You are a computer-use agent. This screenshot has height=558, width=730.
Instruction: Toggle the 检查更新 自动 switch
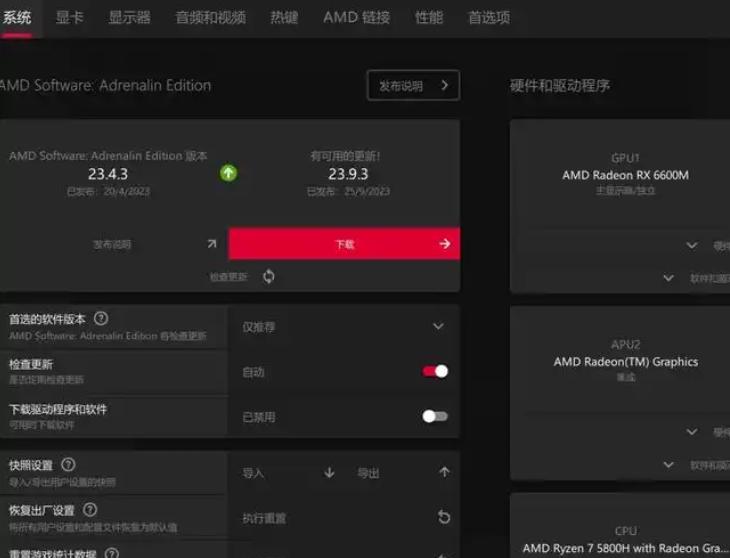click(435, 371)
